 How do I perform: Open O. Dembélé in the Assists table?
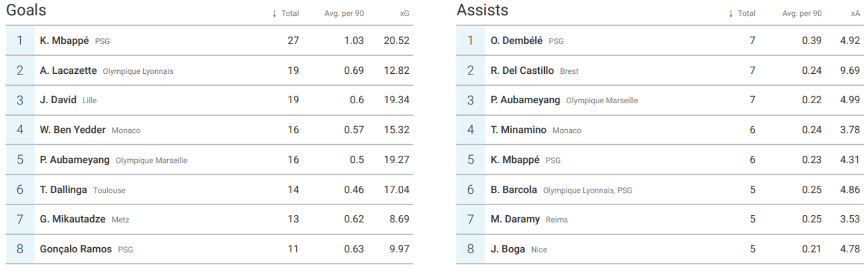pos(516,41)
